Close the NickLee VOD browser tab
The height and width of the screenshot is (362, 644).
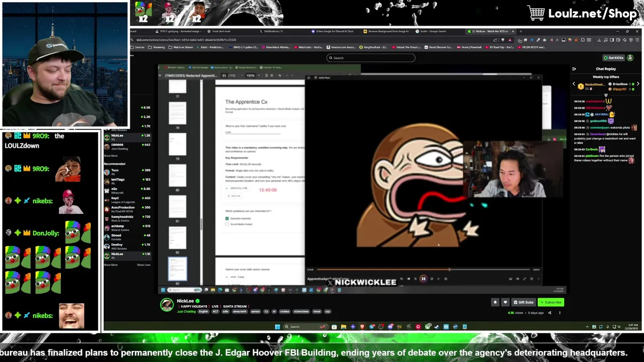(513, 31)
